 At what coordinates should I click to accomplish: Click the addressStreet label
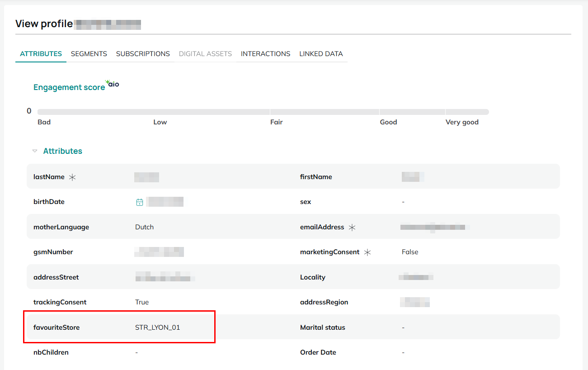pyautogui.click(x=56, y=277)
